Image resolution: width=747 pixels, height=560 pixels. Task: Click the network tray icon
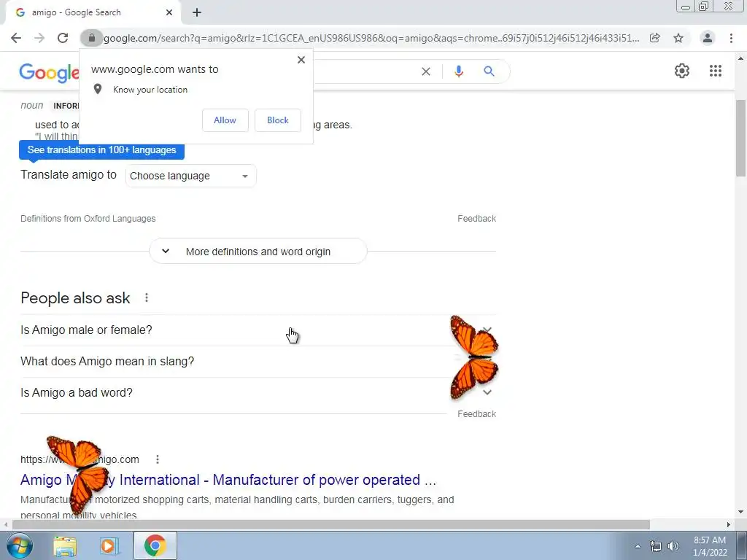[656, 546]
